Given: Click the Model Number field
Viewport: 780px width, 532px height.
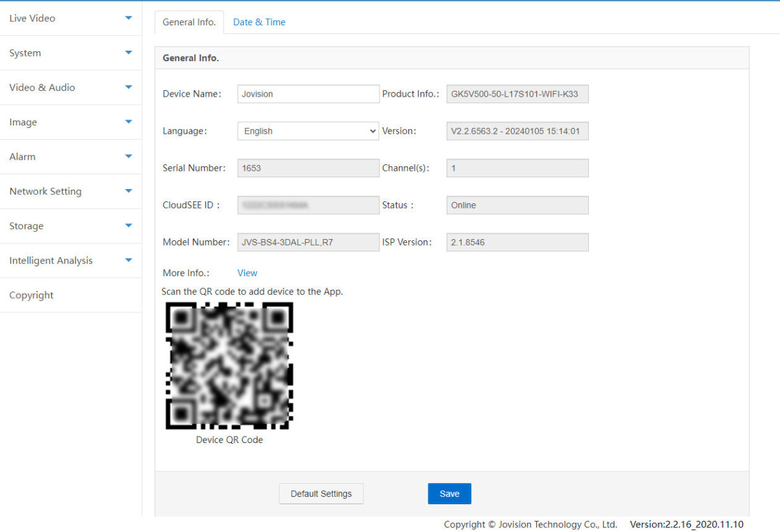Looking at the screenshot, I should [x=308, y=242].
